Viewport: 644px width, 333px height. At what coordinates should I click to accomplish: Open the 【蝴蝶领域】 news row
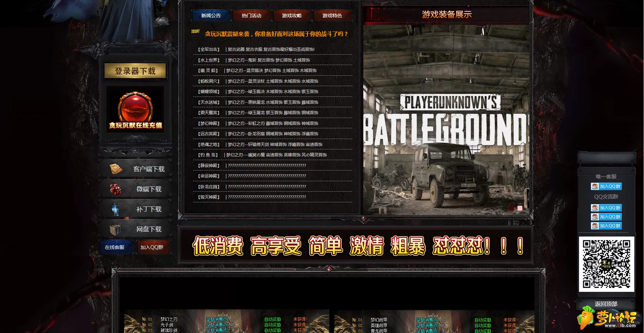273,92
